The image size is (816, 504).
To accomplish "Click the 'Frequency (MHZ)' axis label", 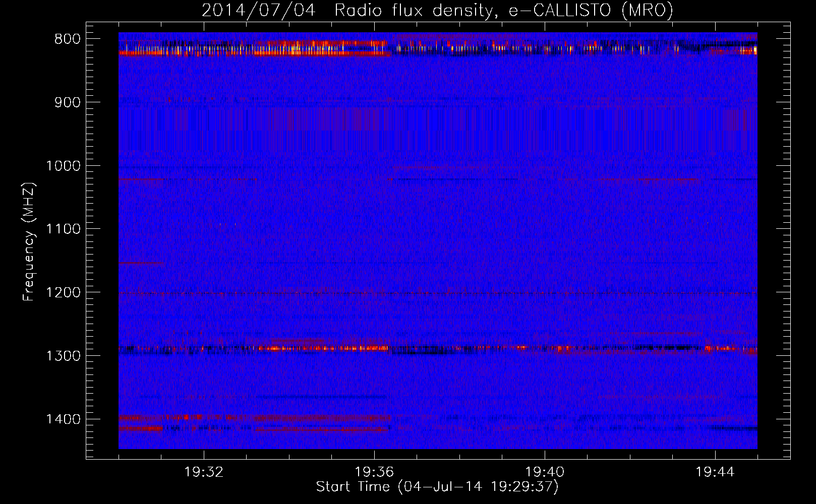I will pyautogui.click(x=29, y=242).
